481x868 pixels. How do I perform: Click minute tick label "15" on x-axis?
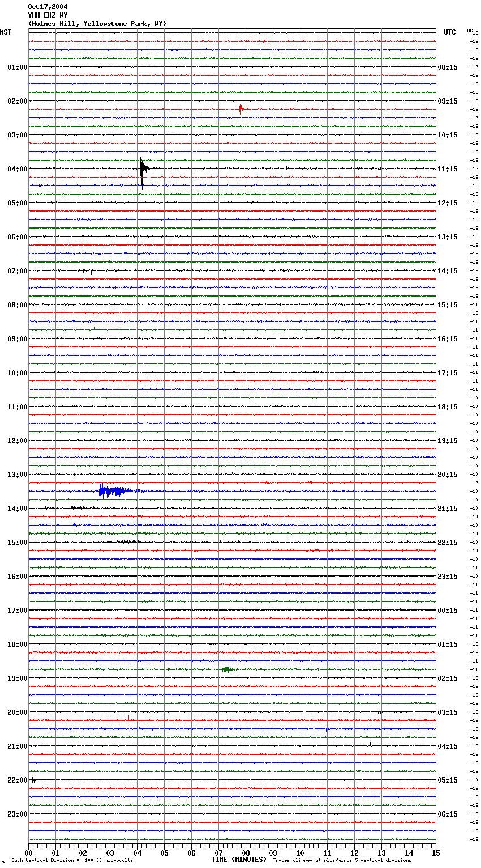(x=436, y=853)
